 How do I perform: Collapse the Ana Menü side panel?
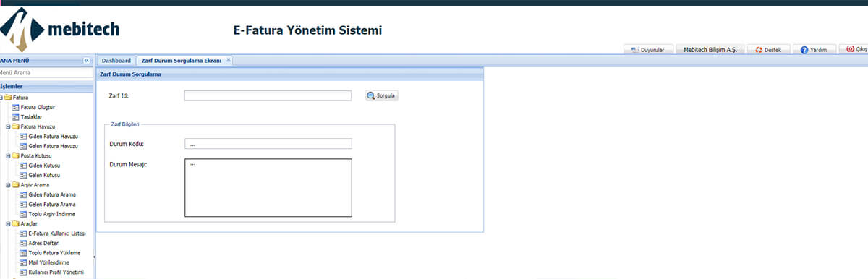87,61
